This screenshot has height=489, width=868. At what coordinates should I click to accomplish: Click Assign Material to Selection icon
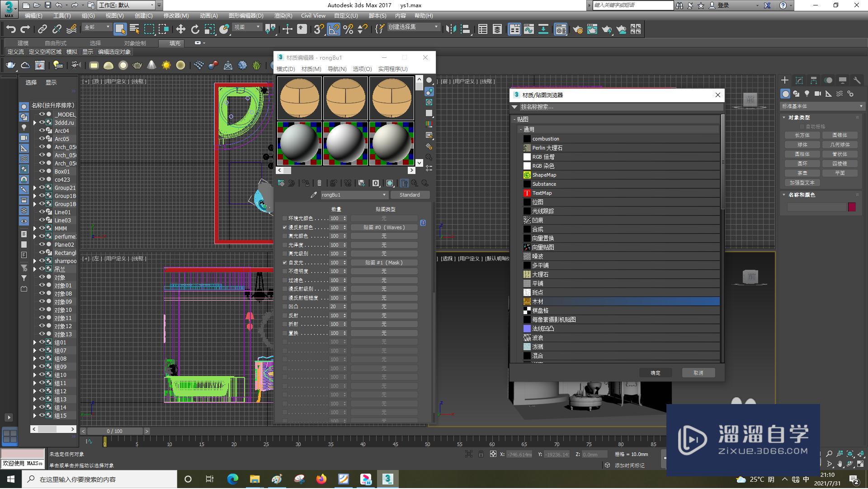(306, 183)
